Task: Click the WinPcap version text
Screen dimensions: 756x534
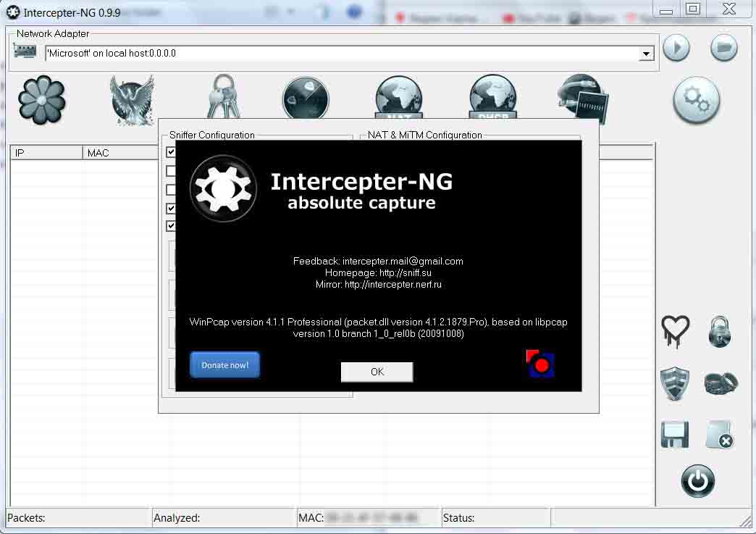Action: [x=378, y=328]
